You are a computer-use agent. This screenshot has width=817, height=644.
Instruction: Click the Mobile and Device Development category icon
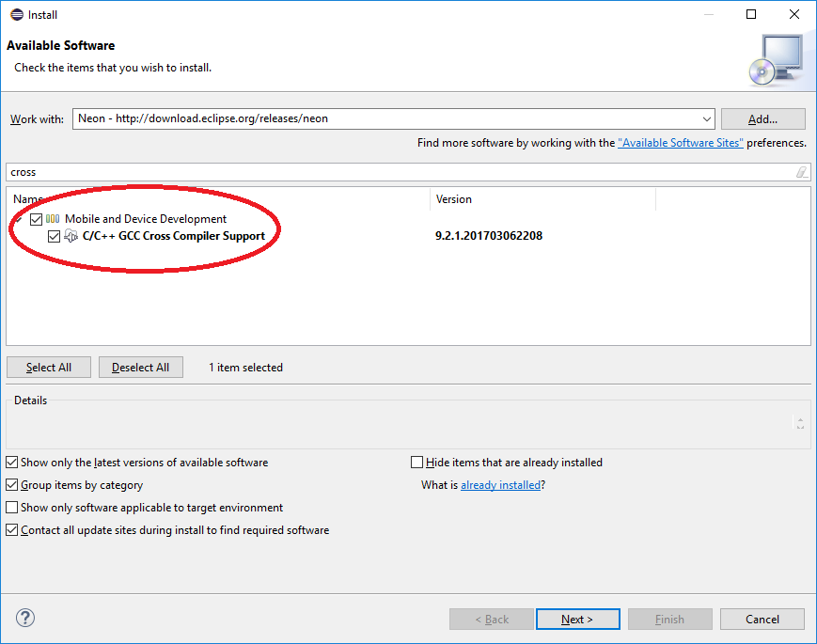click(53, 219)
